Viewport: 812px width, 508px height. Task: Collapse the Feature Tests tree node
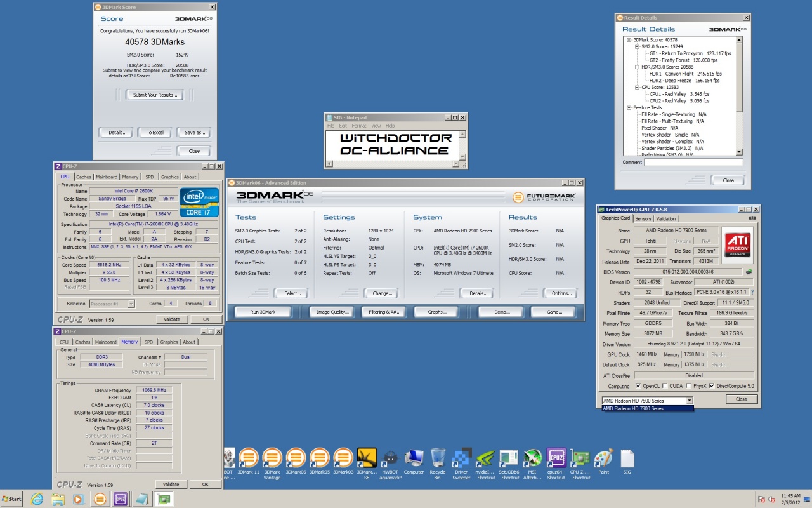629,108
